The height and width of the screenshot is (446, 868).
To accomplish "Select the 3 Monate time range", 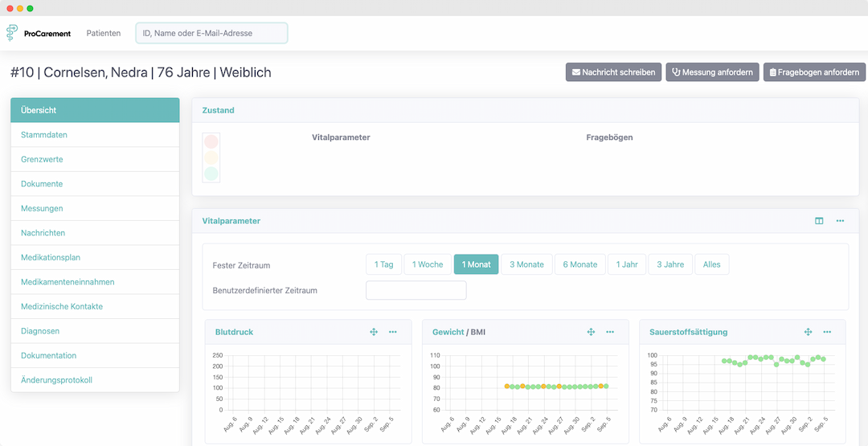I will tap(526, 264).
